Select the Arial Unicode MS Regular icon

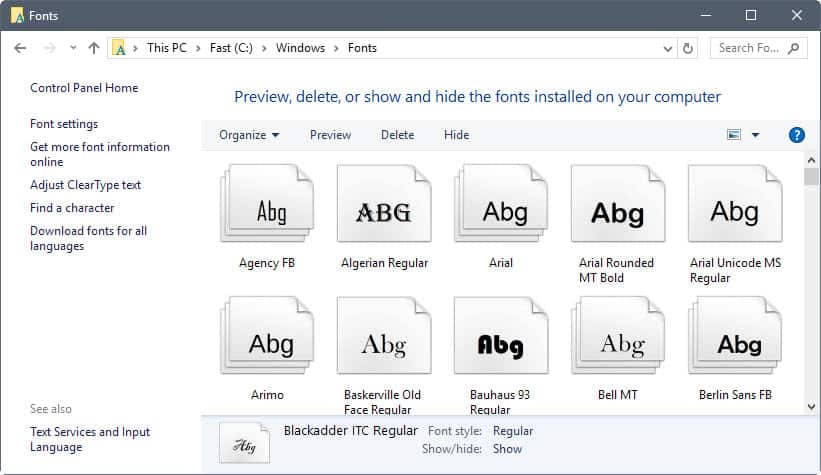point(735,203)
